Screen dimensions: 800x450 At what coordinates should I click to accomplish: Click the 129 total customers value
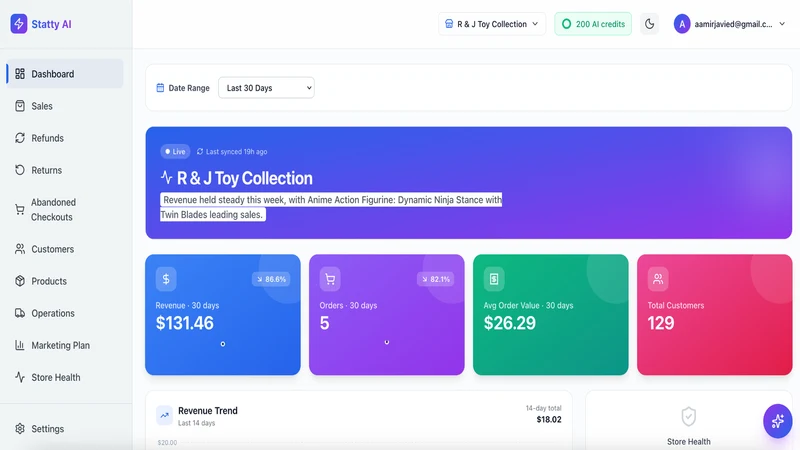point(661,323)
